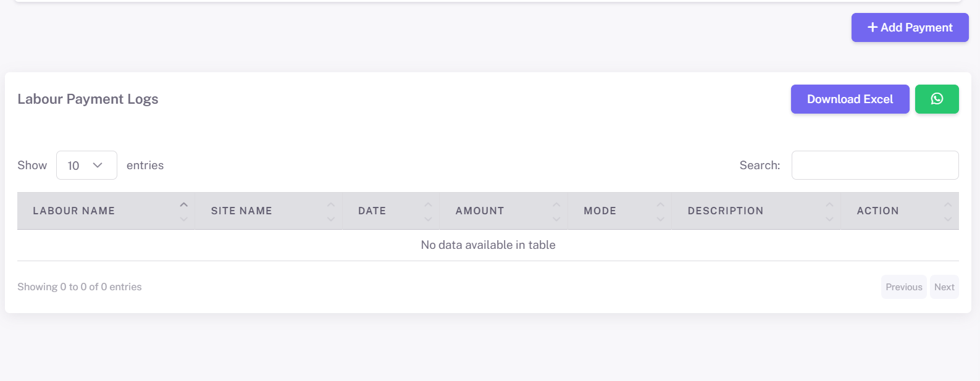Click sort arrows in Date column
The image size is (980, 381).
pyautogui.click(x=428, y=211)
